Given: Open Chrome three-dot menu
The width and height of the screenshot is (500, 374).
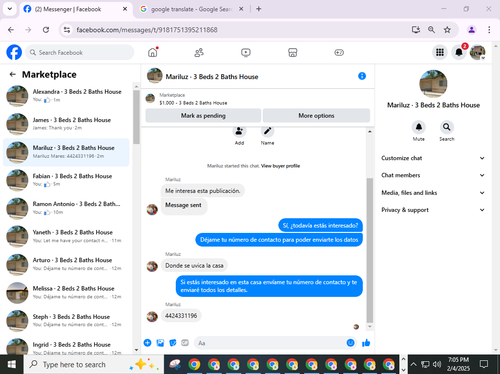Looking at the screenshot, I should coord(489,30).
